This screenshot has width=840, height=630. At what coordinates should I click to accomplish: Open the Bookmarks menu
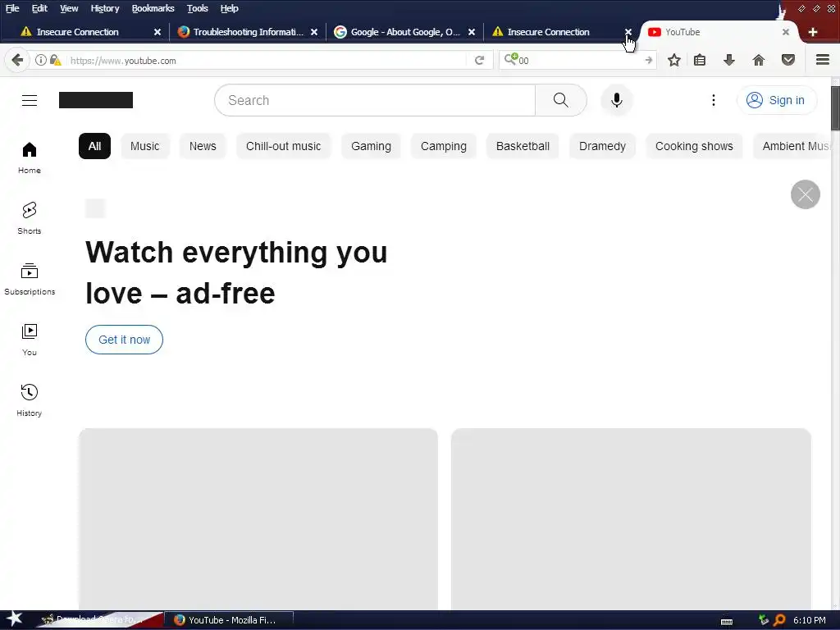153,8
